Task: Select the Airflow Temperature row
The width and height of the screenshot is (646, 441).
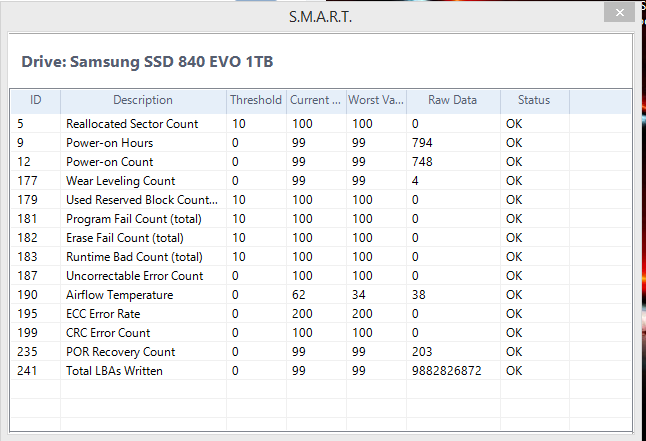Action: tap(321, 294)
